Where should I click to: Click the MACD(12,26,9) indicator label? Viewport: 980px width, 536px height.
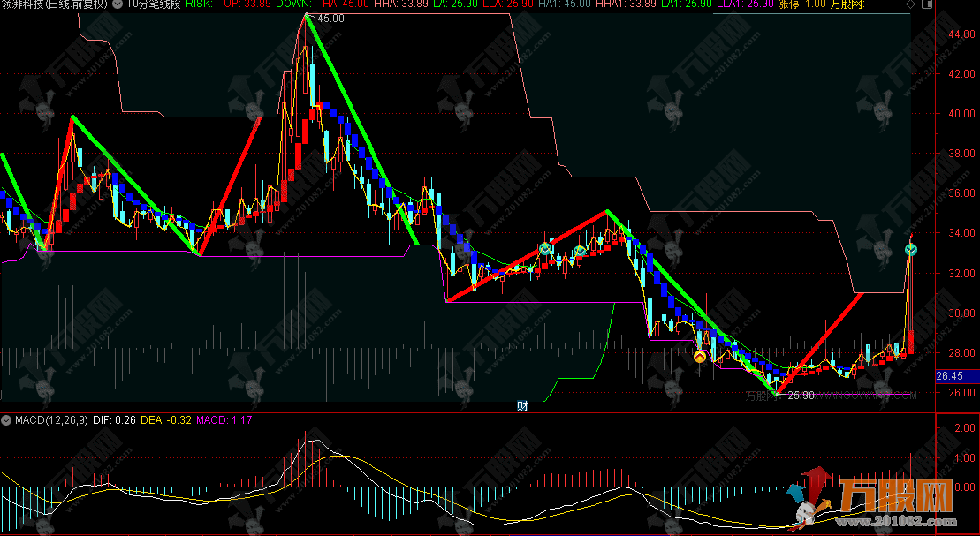[x=49, y=420]
